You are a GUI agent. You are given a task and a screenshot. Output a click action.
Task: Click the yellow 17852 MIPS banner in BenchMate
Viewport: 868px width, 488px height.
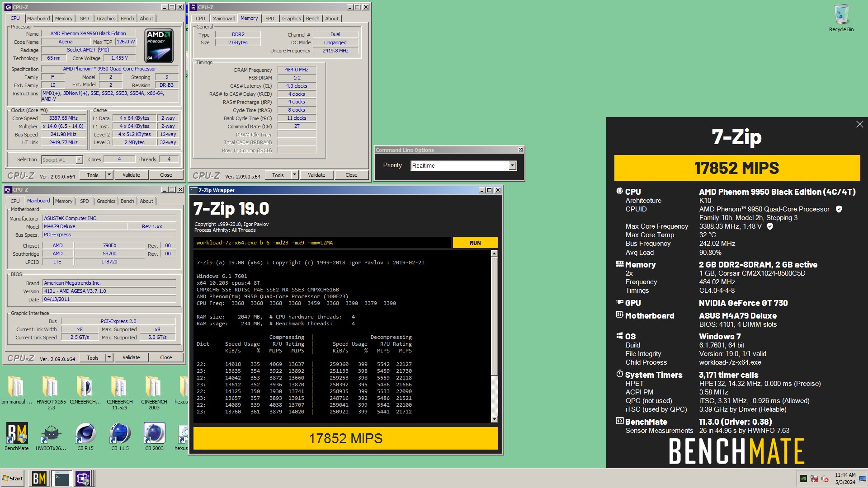click(737, 168)
